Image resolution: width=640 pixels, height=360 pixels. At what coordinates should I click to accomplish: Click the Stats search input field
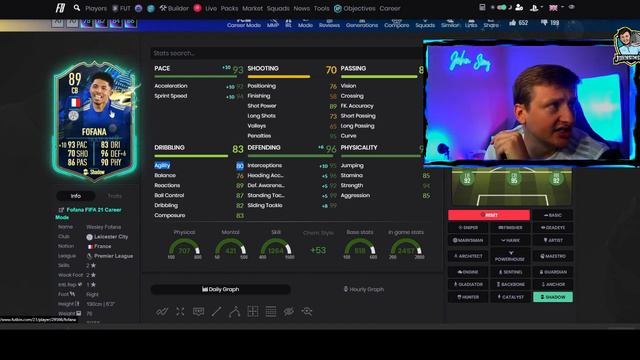click(x=287, y=53)
